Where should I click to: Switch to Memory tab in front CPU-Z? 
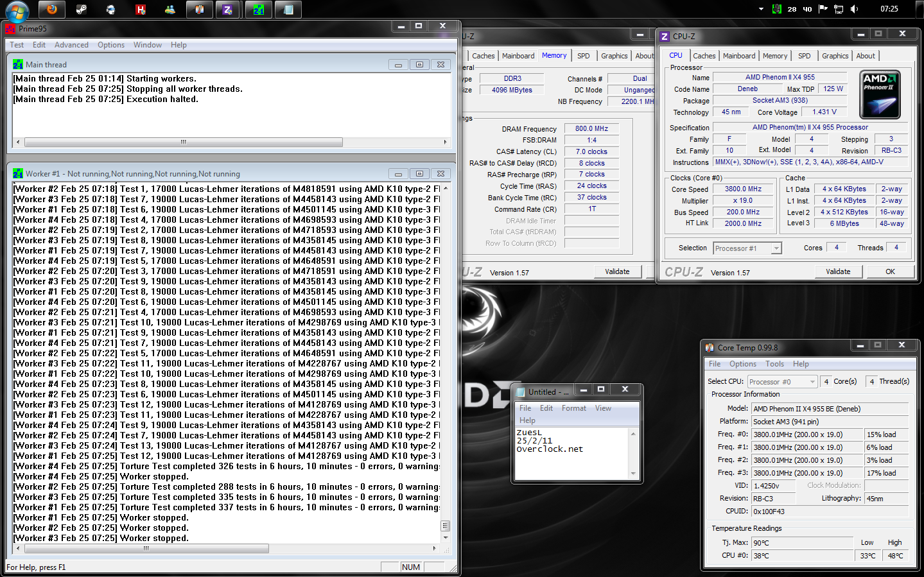click(775, 56)
